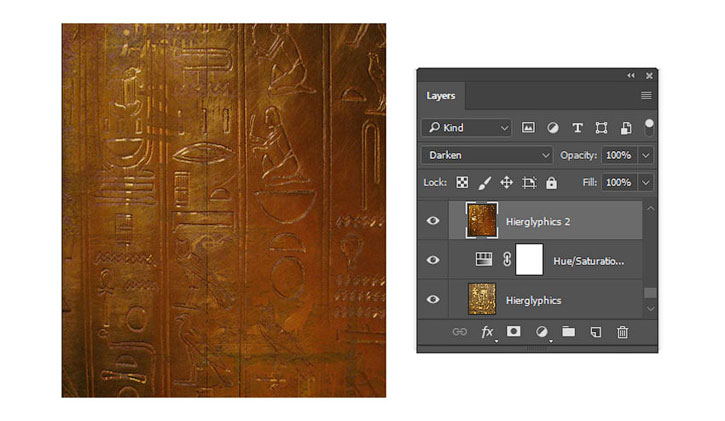725x421 pixels.
Task: Close the Layers panel
Action: click(649, 75)
